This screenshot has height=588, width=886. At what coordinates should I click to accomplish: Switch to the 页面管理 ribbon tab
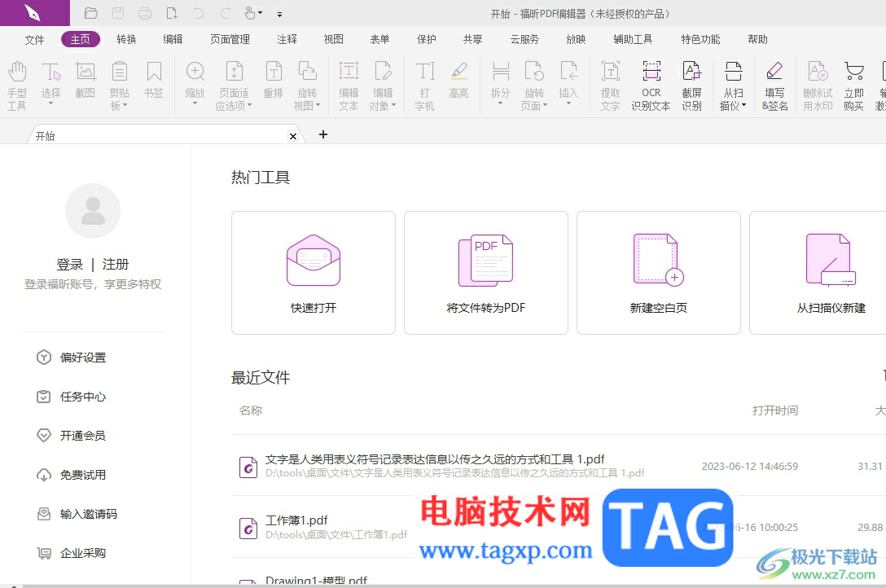coord(230,39)
